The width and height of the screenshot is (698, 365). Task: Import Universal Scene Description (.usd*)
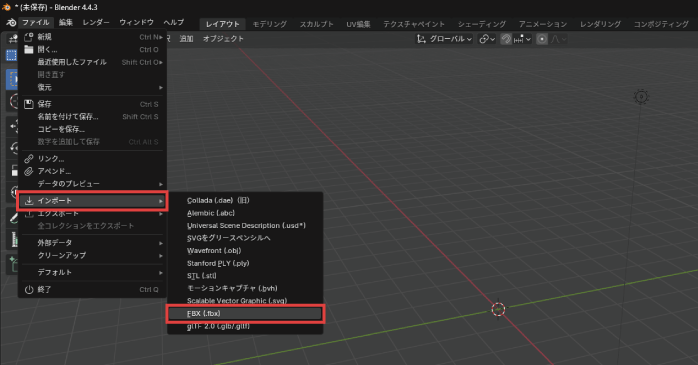tap(245, 226)
